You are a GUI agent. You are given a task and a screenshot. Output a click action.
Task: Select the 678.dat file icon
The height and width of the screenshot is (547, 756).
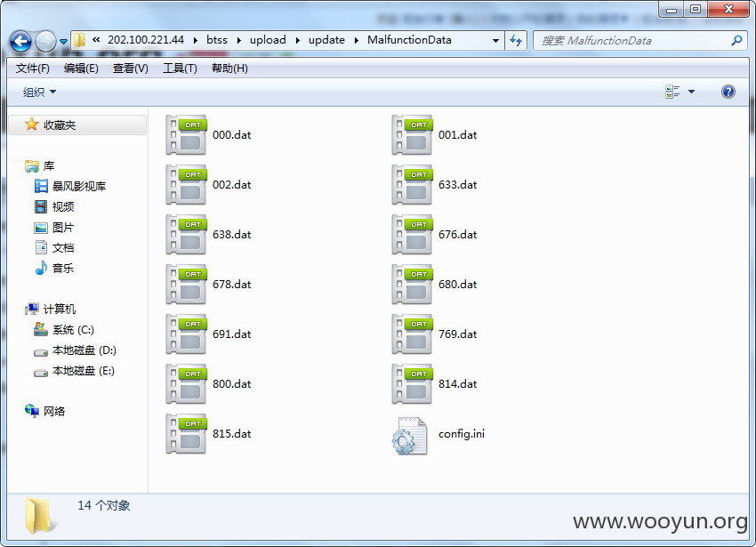[x=186, y=284]
